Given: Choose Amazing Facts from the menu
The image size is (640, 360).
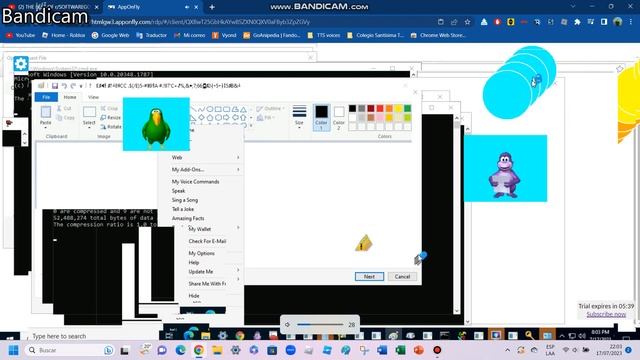Looking at the screenshot, I should (x=188, y=218).
